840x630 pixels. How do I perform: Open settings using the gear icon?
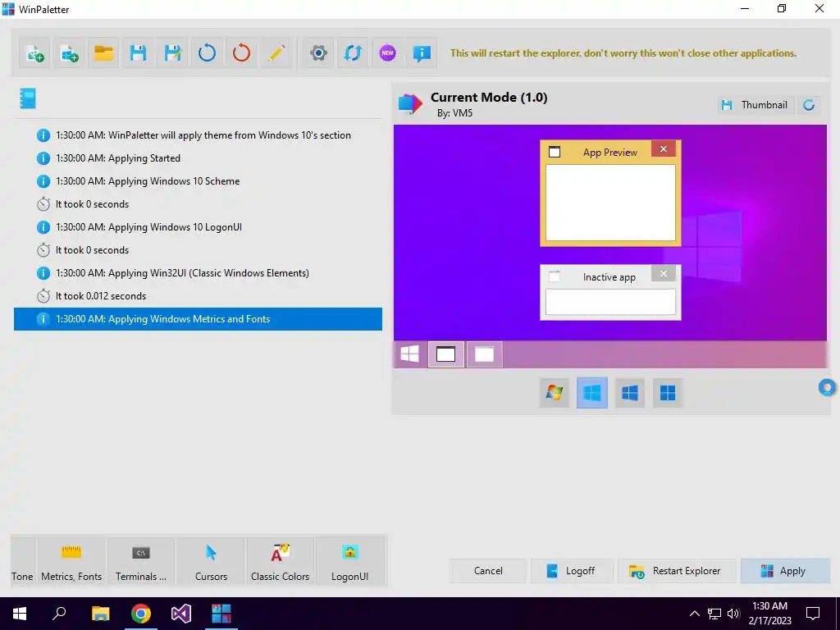(x=318, y=53)
